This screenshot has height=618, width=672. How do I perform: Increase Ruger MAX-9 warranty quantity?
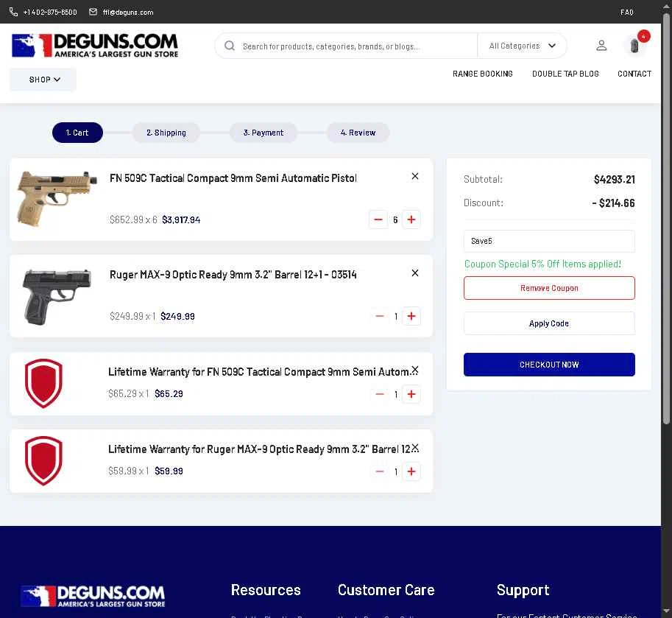411,471
